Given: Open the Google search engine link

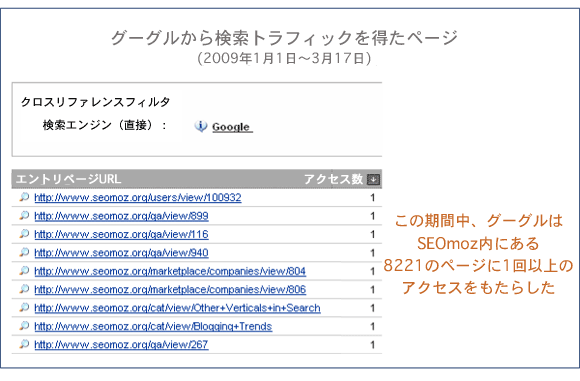Looking at the screenshot, I should 232,127.
